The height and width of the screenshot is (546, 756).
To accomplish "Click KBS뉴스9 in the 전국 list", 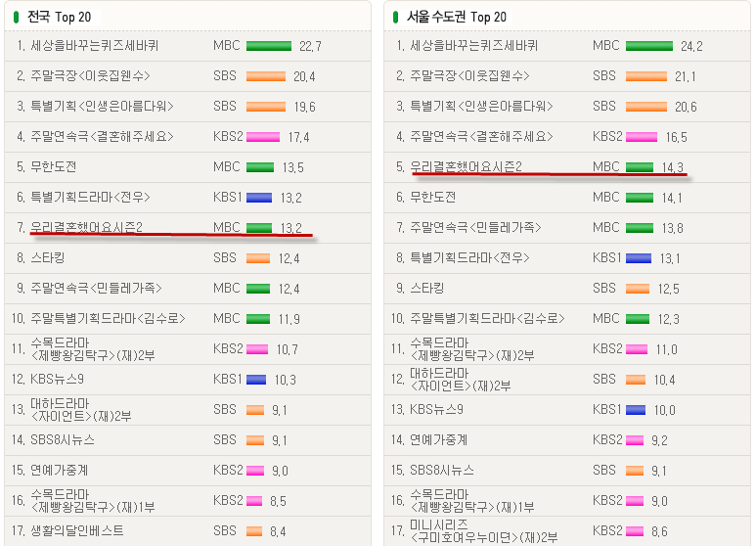I will (57, 380).
